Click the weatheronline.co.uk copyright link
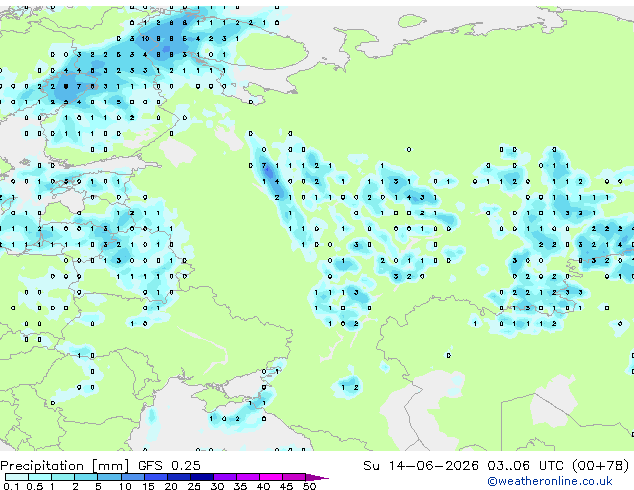 (x=550, y=481)
